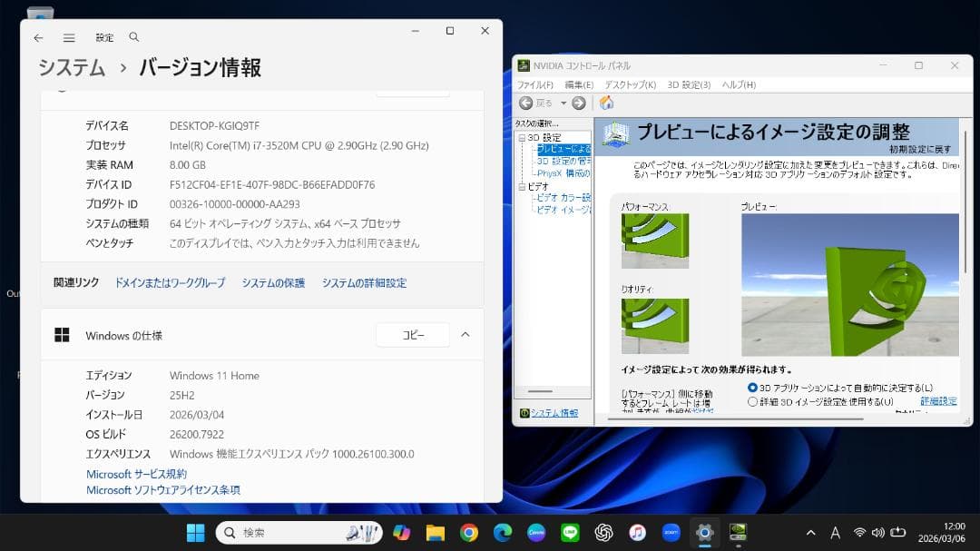Image resolution: width=980 pixels, height=551 pixels.
Task: Select 3D アプリケーションによって自動的に決定する radio
Action: 752,388
